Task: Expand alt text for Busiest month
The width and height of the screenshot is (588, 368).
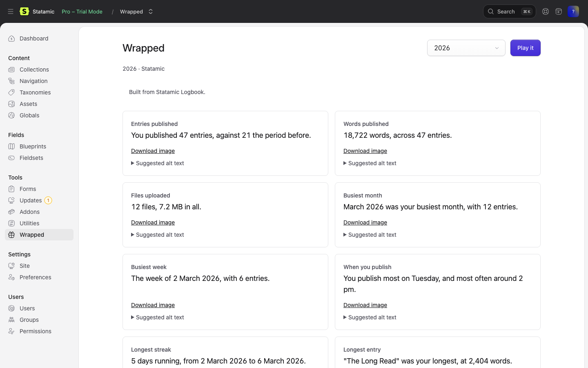Action: click(370, 235)
